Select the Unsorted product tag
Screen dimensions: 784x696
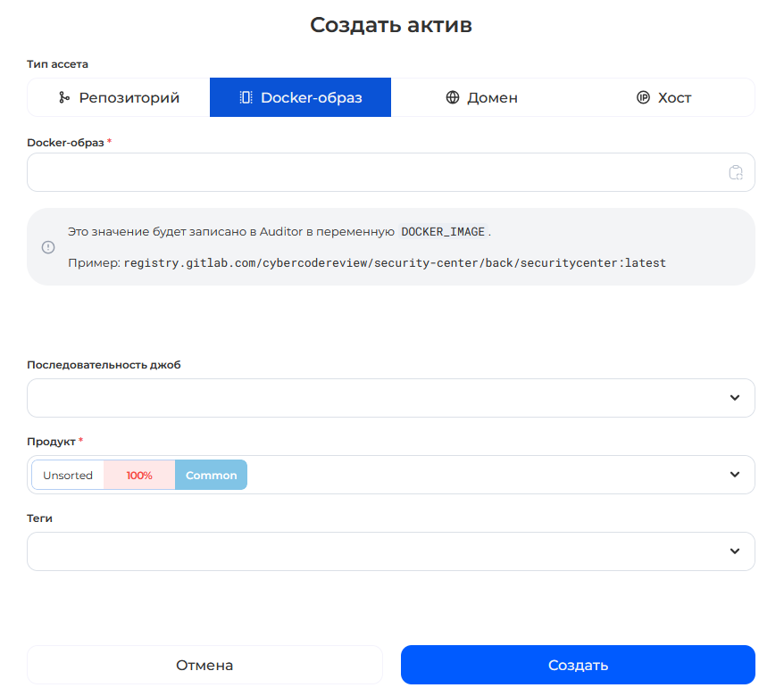[x=68, y=476]
